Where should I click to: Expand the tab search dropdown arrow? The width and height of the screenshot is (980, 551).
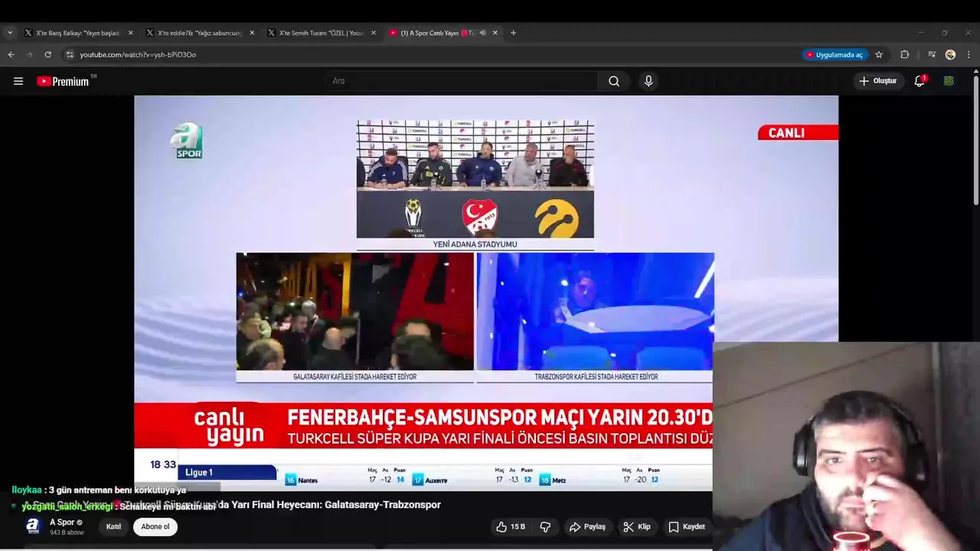tap(9, 33)
